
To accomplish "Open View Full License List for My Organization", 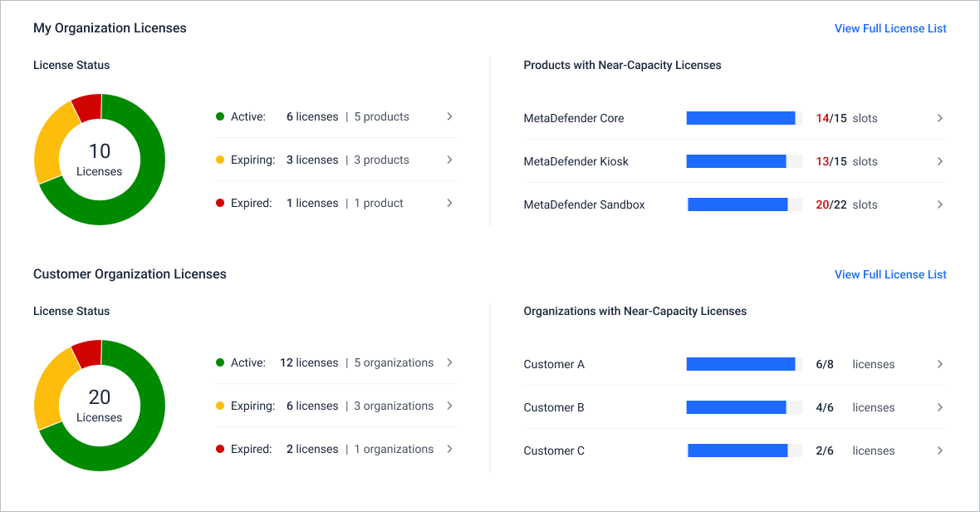I will 890,29.
